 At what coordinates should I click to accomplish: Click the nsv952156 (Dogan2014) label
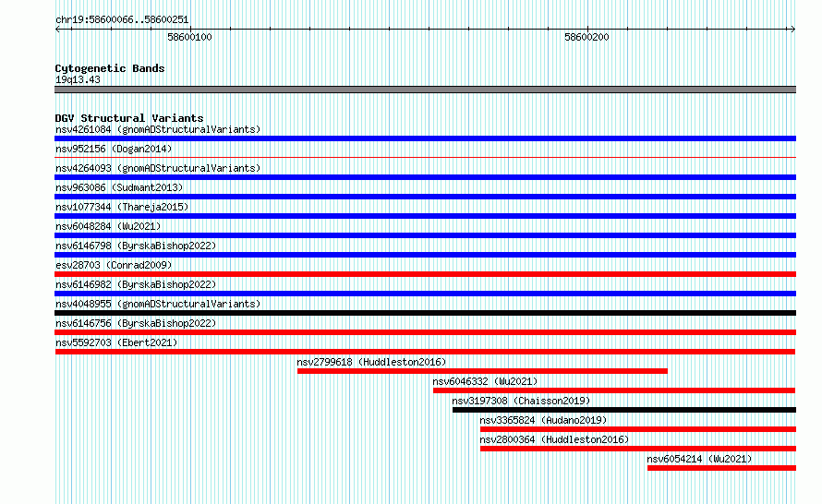[114, 149]
